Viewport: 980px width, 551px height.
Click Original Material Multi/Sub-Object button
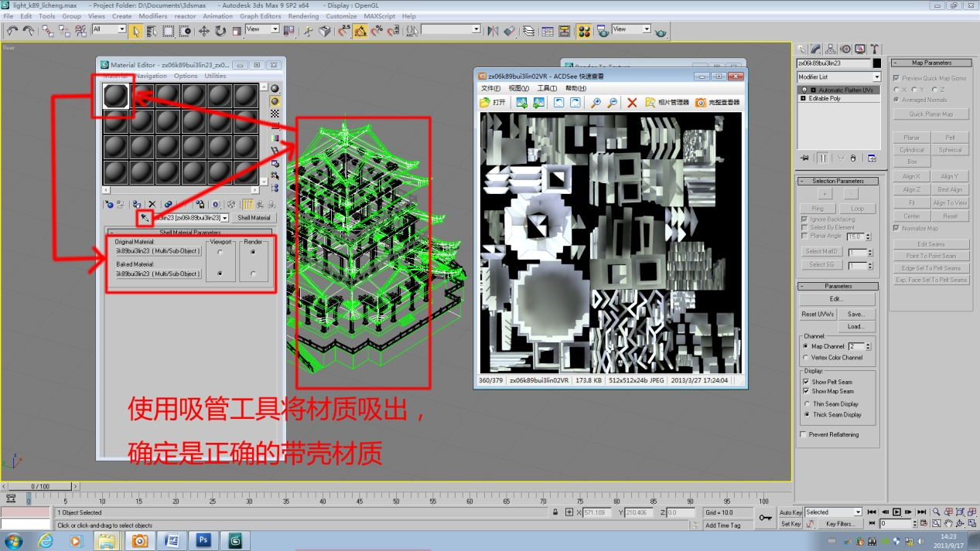[x=159, y=251]
